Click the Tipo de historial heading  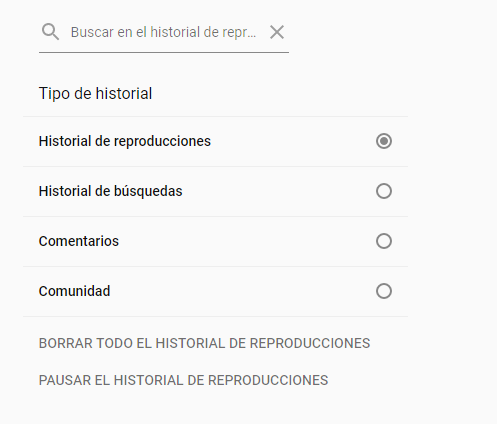tap(95, 93)
